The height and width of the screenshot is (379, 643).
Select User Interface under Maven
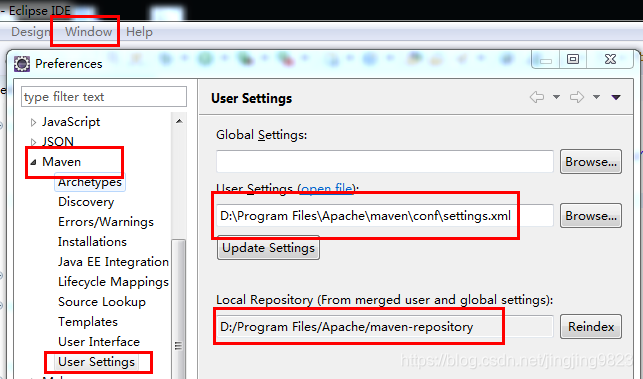(x=99, y=342)
